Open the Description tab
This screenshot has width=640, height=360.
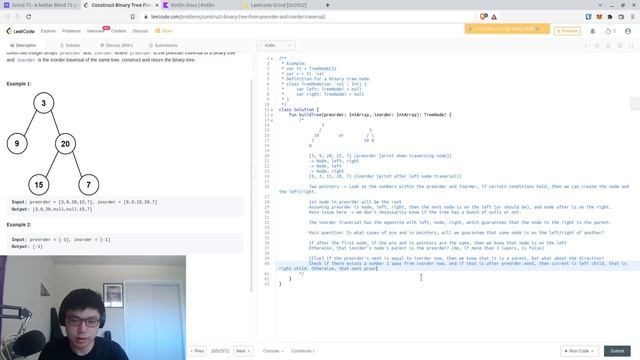click(x=23, y=45)
